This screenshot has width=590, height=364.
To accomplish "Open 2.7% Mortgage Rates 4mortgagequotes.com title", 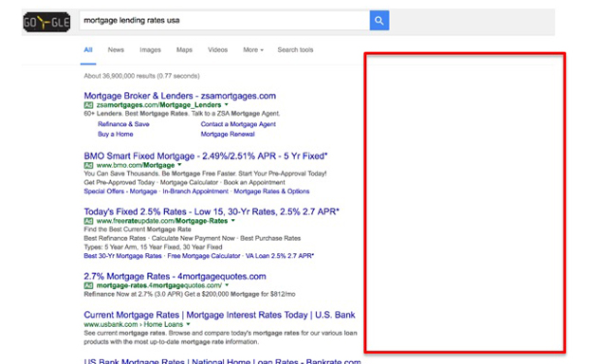I will (175, 276).
